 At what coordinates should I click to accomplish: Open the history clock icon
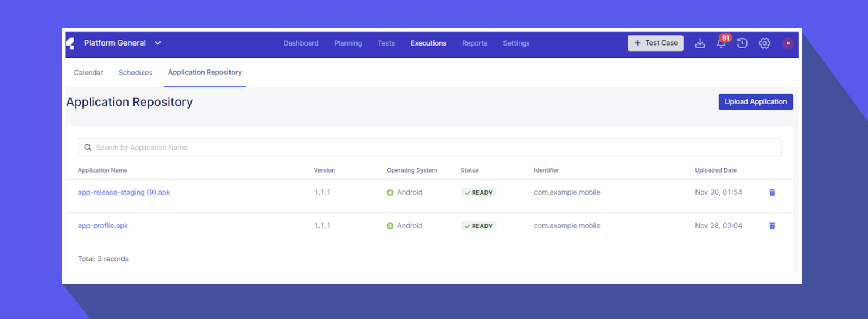click(x=743, y=43)
